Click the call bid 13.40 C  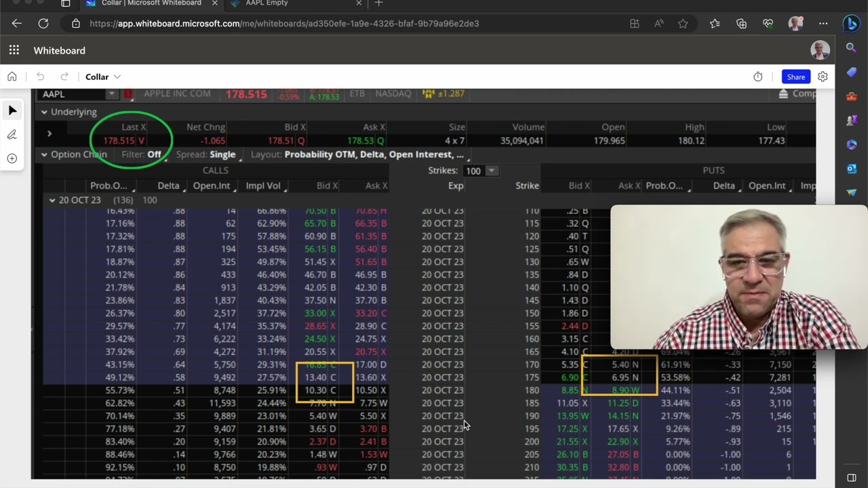click(x=321, y=378)
